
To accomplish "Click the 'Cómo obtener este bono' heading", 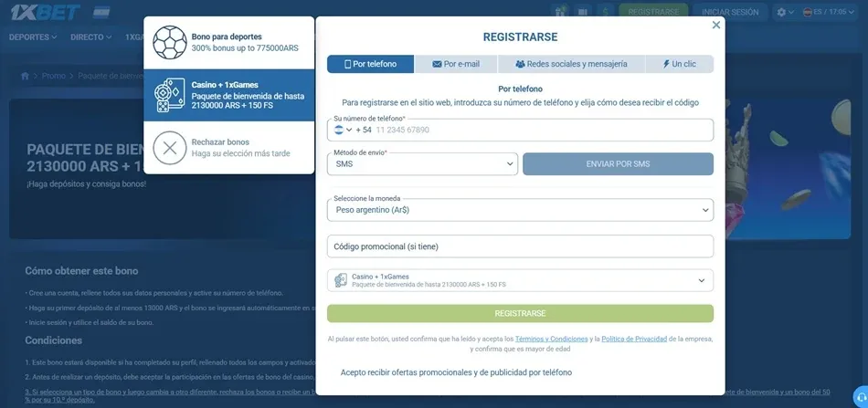I will 81,271.
